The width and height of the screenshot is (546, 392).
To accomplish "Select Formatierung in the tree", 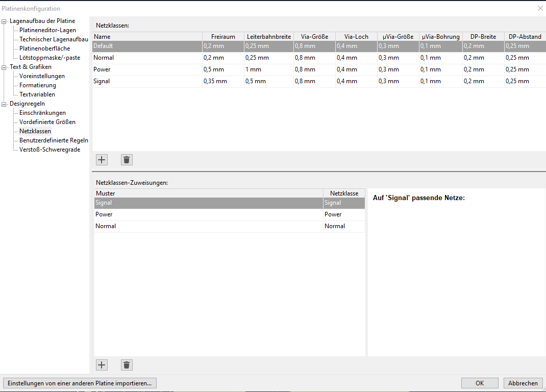I will click(x=38, y=85).
